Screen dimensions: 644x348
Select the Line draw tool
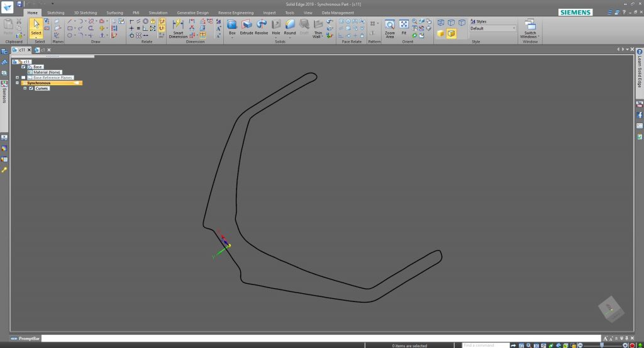[69, 21]
